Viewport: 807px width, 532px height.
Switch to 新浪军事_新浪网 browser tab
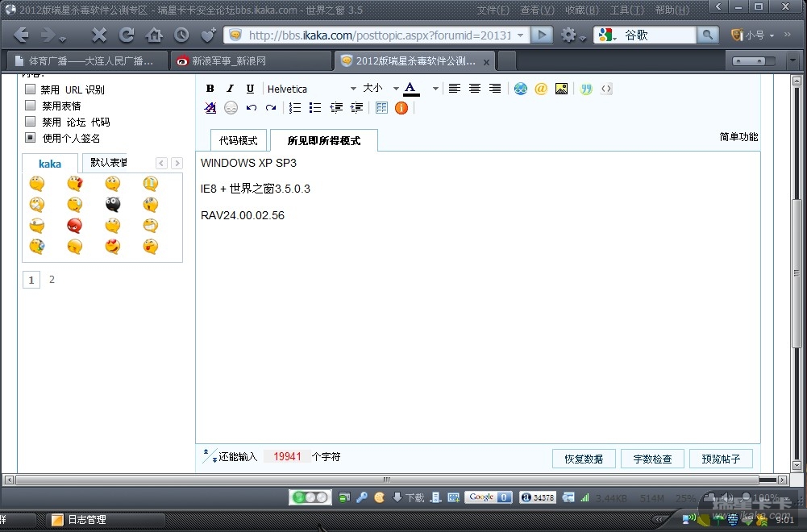[251, 60]
